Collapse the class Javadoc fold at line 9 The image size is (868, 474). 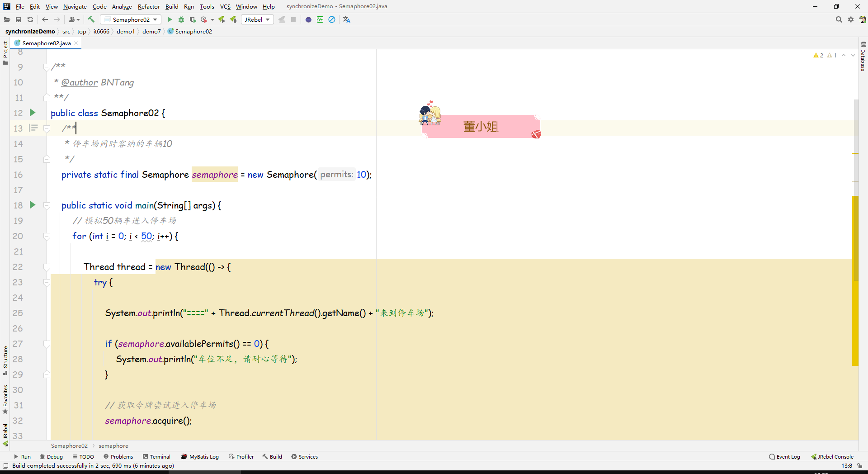coord(47,67)
